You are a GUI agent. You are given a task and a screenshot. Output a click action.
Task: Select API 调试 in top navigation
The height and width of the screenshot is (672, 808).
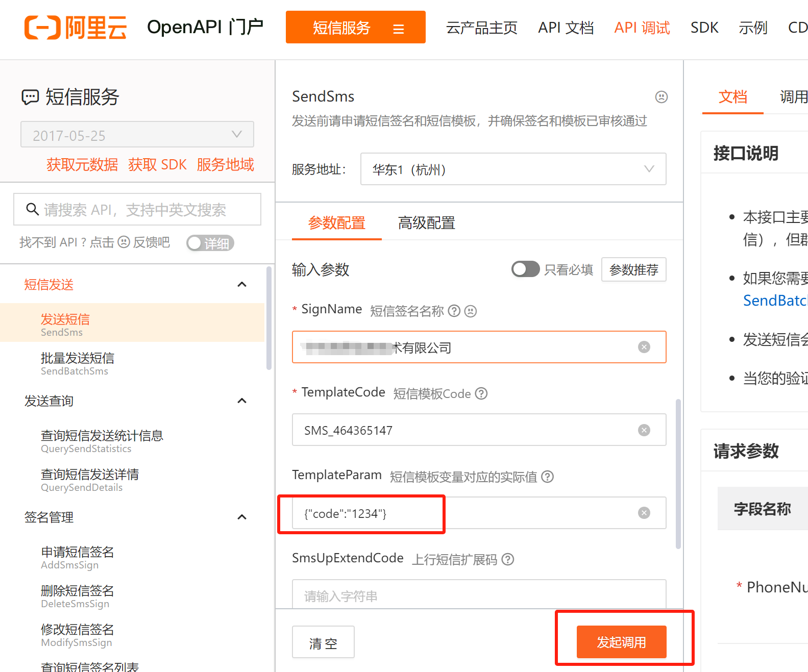[642, 28]
